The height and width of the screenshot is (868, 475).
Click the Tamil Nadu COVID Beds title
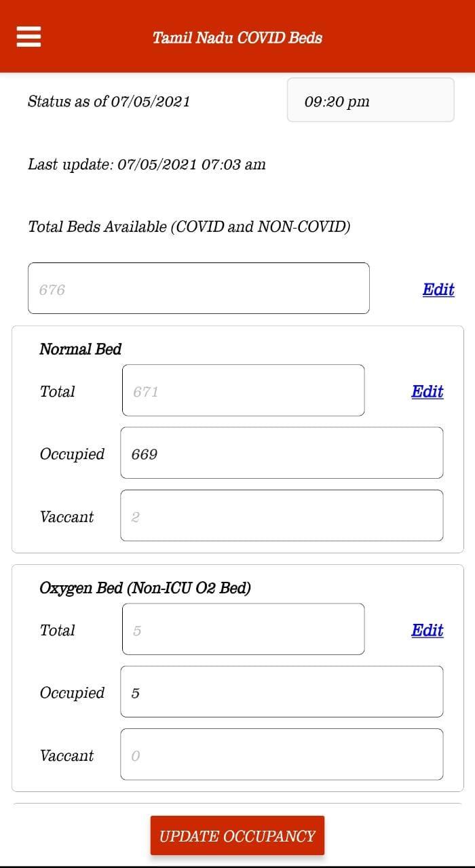coord(237,37)
